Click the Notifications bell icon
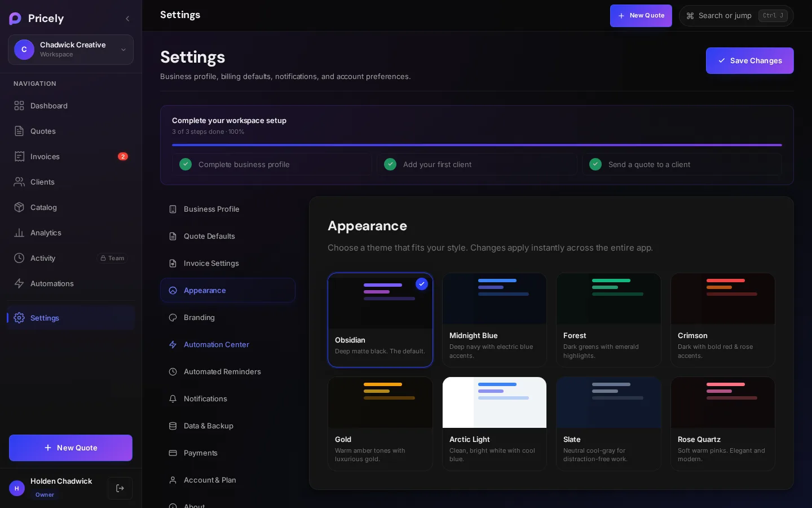Image resolution: width=812 pixels, height=508 pixels. point(173,398)
